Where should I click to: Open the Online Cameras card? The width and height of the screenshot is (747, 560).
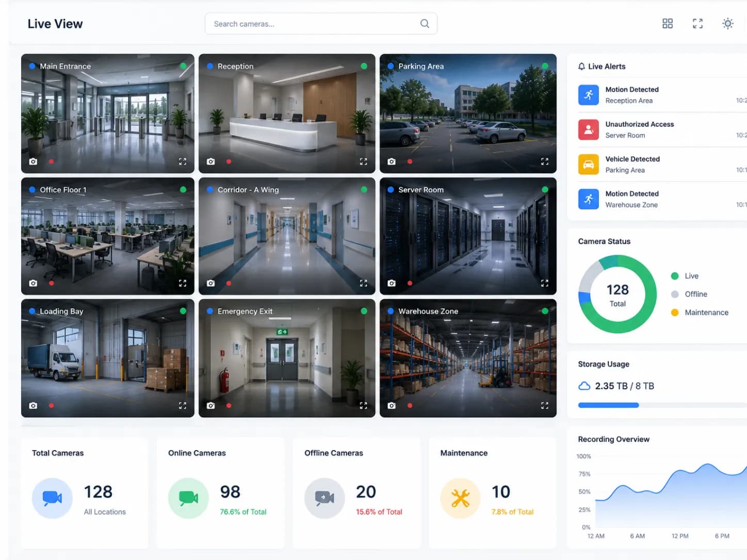click(220, 493)
